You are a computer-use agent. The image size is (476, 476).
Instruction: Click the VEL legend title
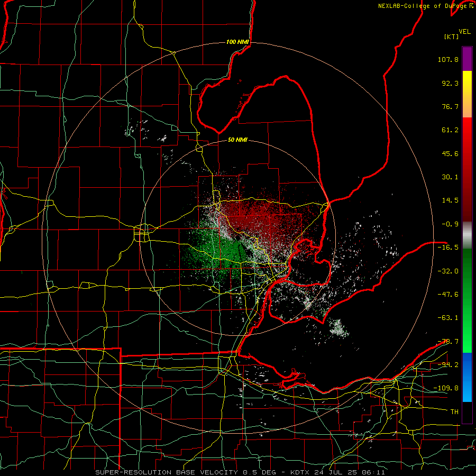(x=464, y=32)
